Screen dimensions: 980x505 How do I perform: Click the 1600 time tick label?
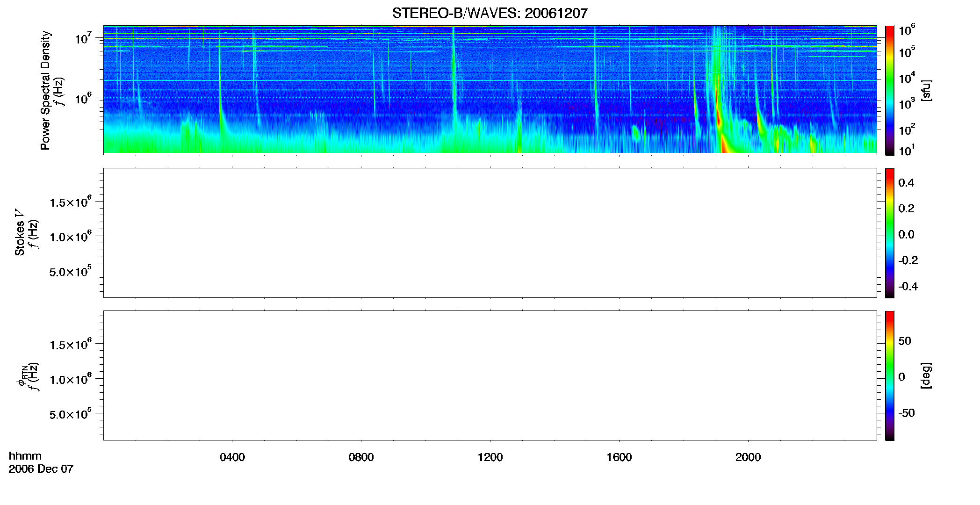[619, 457]
